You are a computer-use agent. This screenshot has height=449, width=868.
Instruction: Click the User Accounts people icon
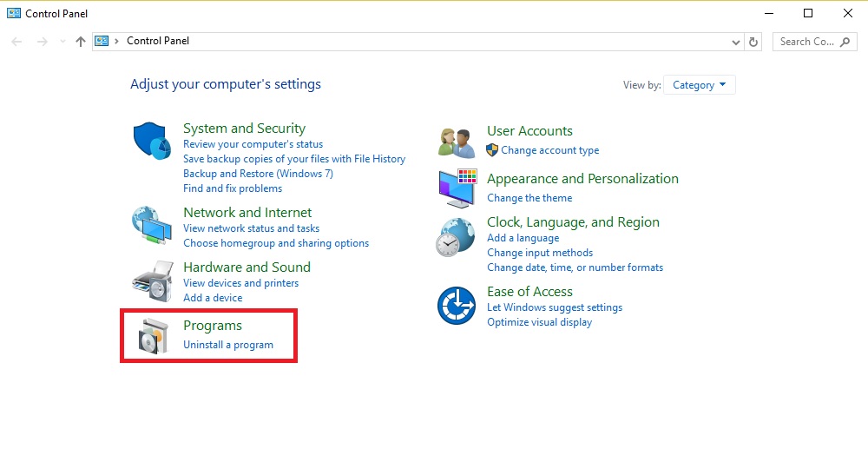[x=457, y=143]
